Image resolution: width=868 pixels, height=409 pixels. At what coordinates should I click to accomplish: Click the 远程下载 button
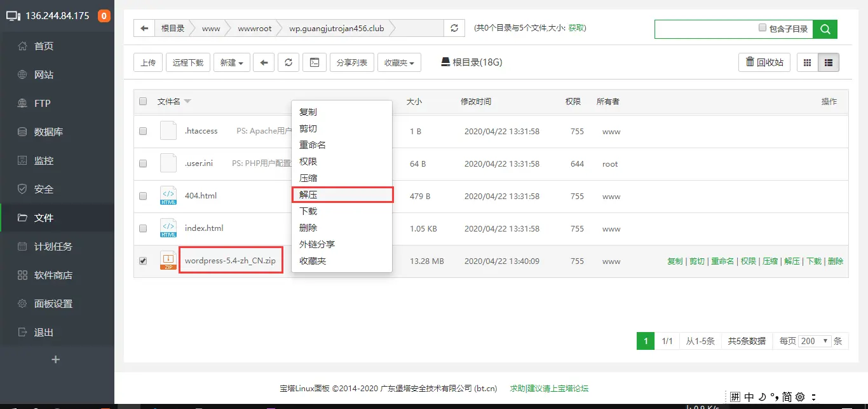tap(188, 62)
